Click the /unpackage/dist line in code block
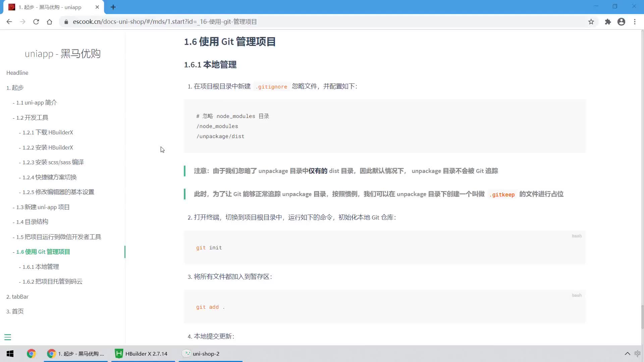 220,136
